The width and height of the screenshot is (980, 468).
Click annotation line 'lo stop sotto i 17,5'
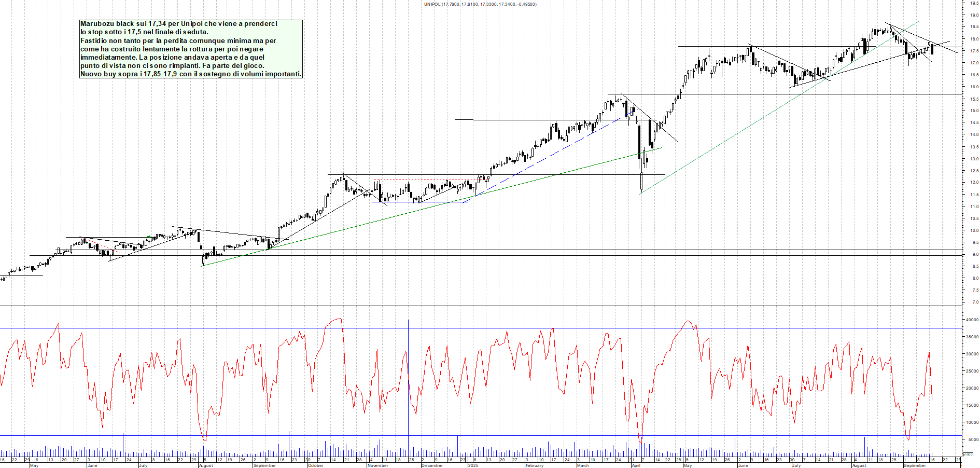[x=144, y=32]
